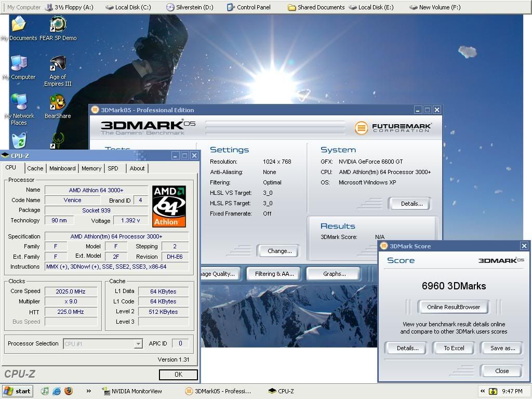Launch BearShare desktop shortcut

pos(58,106)
